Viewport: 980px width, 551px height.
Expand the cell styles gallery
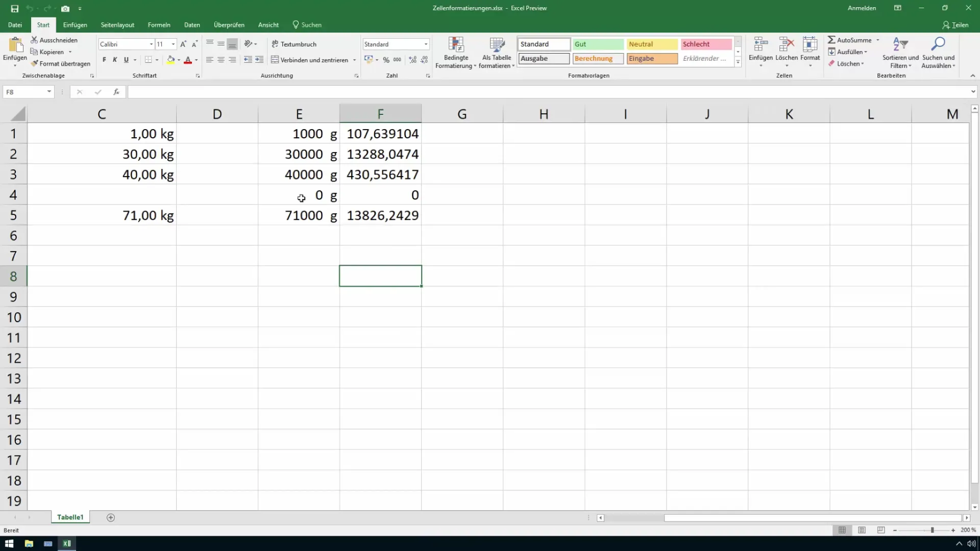[x=738, y=62]
